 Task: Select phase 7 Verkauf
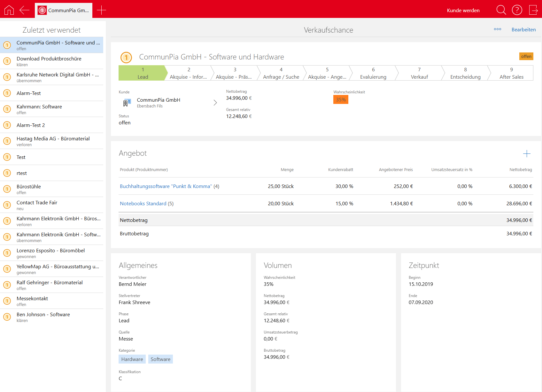[x=419, y=73]
